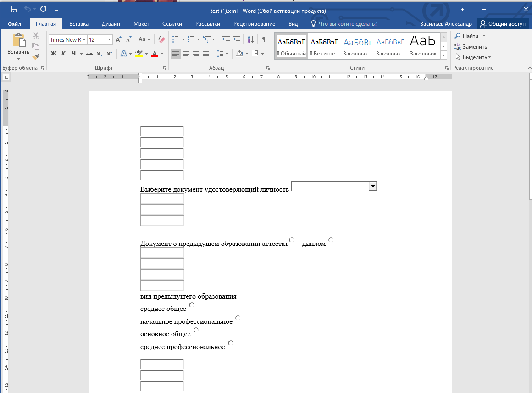The image size is (532, 393).
Task: Apply the red font color
Action: pos(155,54)
